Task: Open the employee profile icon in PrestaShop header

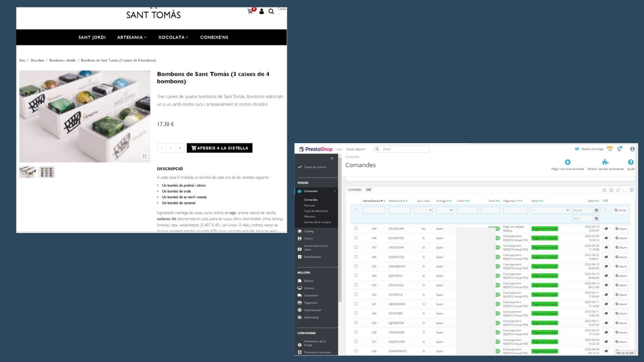Action: (632, 149)
